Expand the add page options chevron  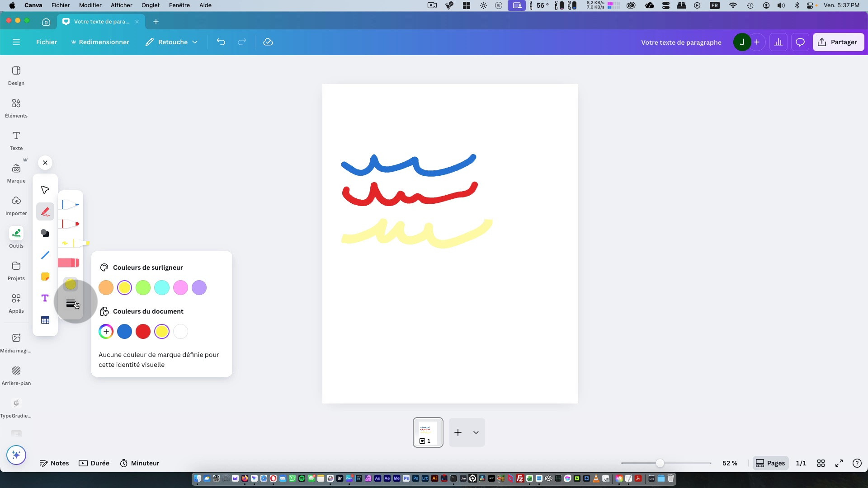[476, 432]
